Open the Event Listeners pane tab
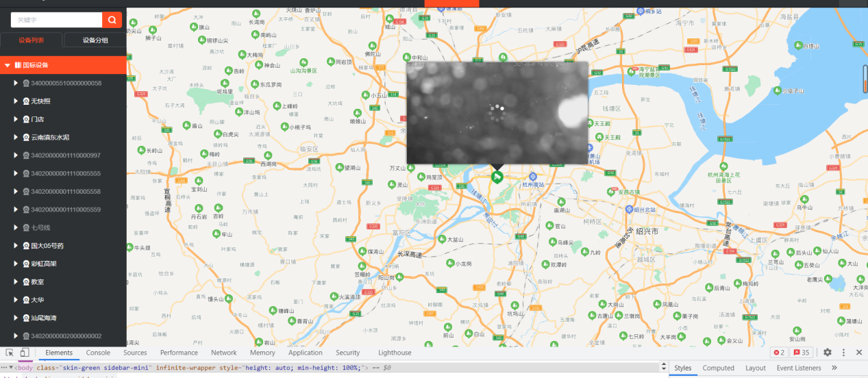Viewport: 868px width, 378px height. (799, 368)
